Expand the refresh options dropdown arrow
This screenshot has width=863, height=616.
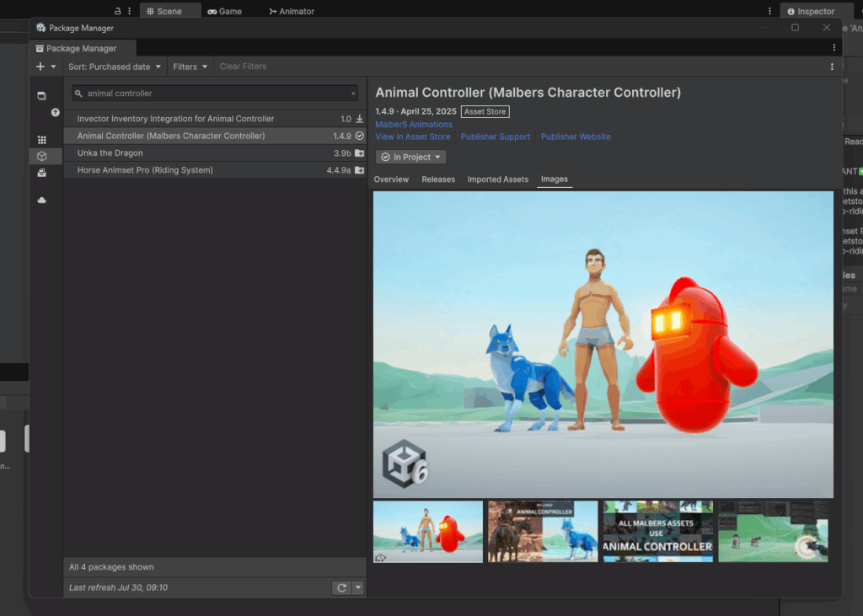[357, 588]
